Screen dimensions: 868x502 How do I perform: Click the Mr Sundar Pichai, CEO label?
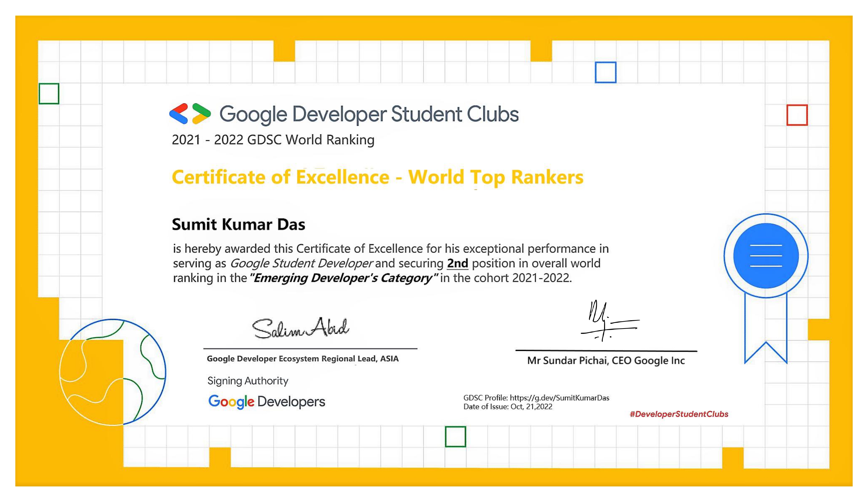(606, 361)
